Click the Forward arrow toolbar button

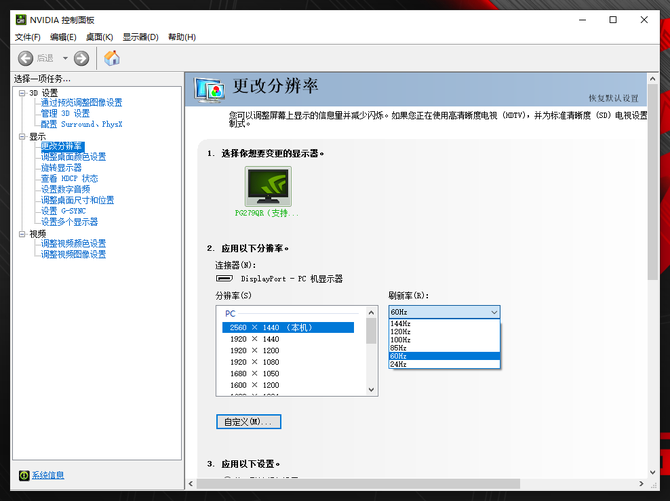click(81, 58)
